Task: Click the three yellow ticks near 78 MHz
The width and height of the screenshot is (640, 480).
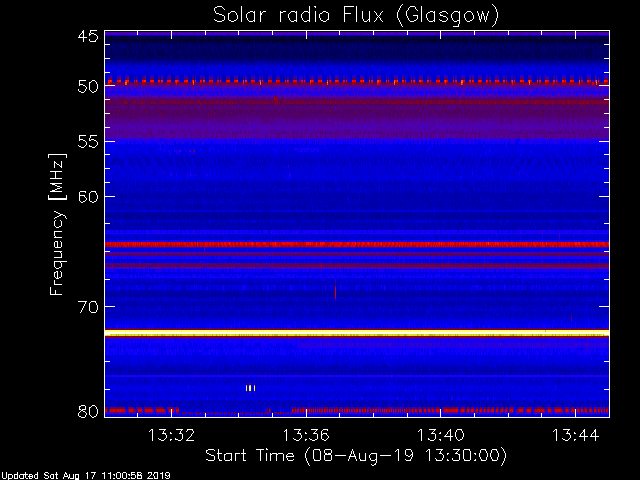Action: coord(251,388)
